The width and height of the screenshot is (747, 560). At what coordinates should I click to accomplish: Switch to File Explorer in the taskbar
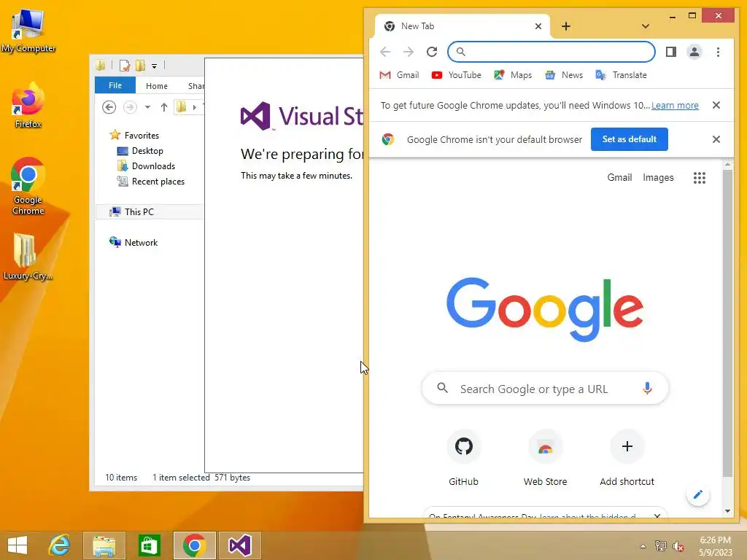pos(104,545)
